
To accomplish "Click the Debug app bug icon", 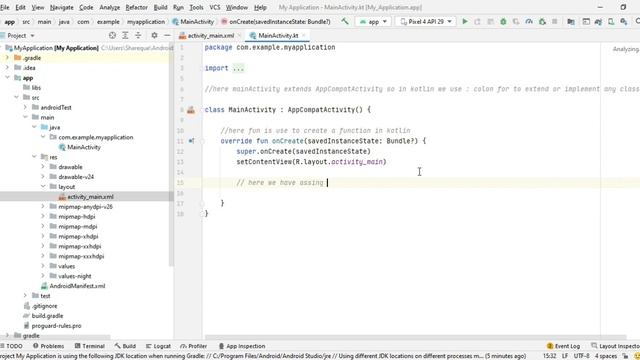I will point(503,21).
